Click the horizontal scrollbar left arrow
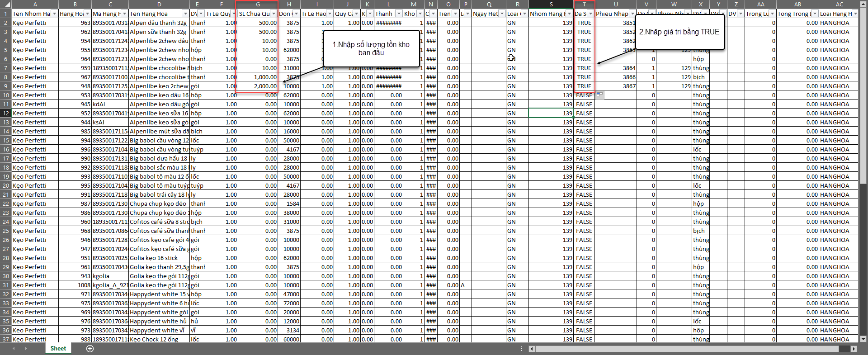Viewport: 868px width, 355px height. [x=532, y=349]
